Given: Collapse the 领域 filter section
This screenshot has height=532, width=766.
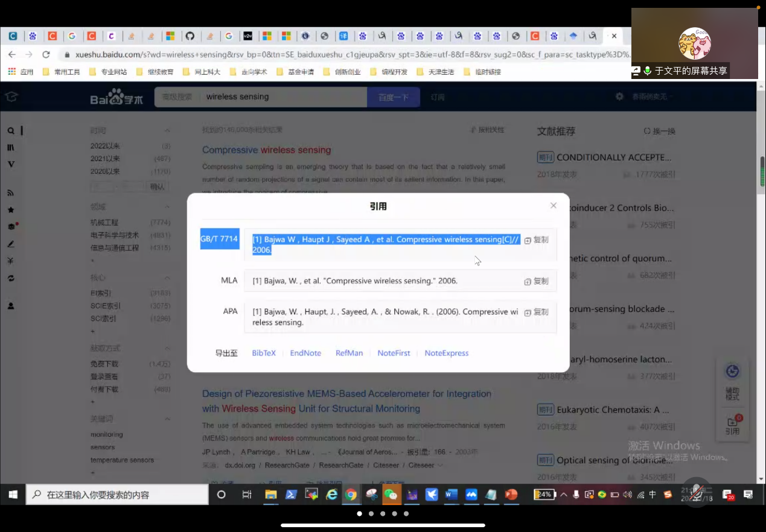Looking at the screenshot, I should [x=167, y=207].
